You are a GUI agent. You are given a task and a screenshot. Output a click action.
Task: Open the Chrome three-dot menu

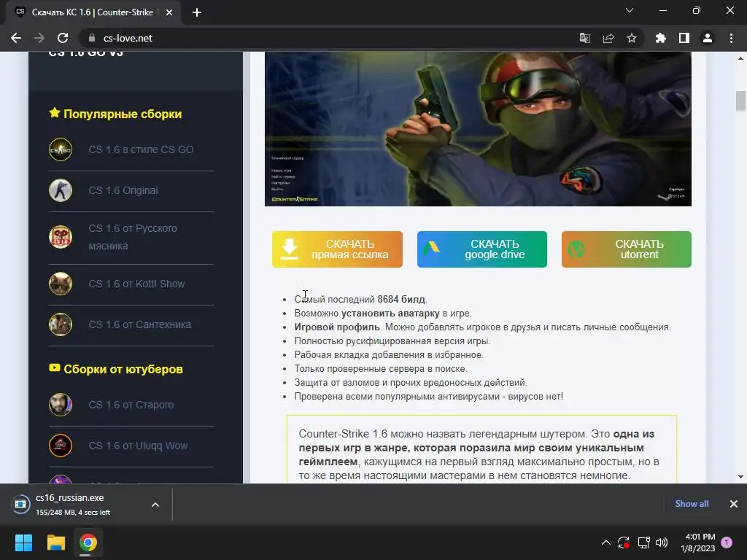click(x=731, y=38)
